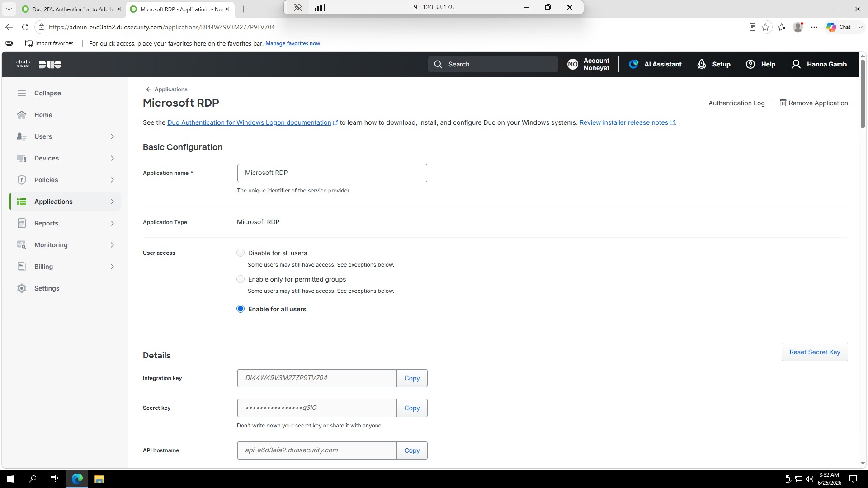Expand the Devices sidebar chevron

pyautogui.click(x=112, y=158)
